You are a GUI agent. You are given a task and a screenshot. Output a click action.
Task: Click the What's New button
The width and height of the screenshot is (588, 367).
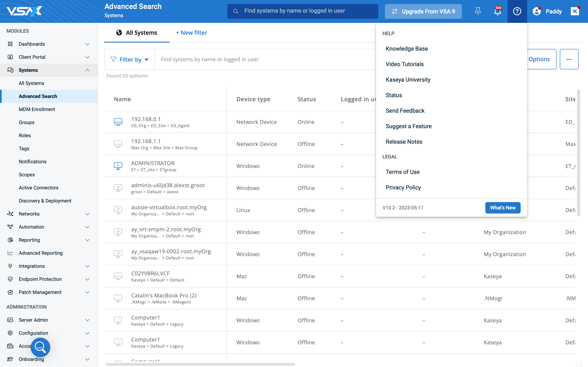[x=502, y=208]
